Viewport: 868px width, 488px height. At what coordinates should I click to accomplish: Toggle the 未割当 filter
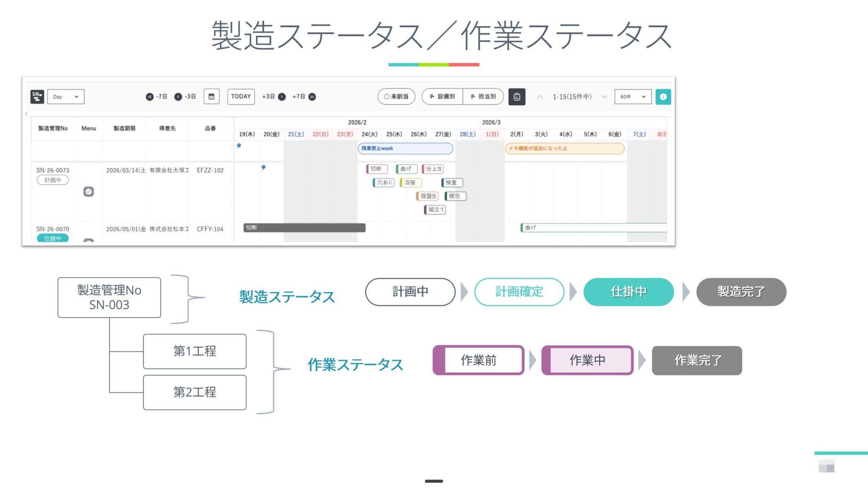396,97
